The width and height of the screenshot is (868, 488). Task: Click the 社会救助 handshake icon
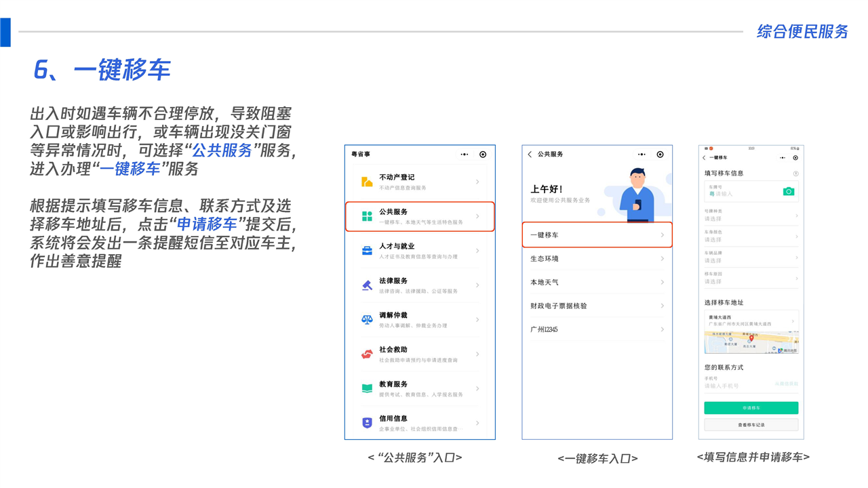coord(367,354)
